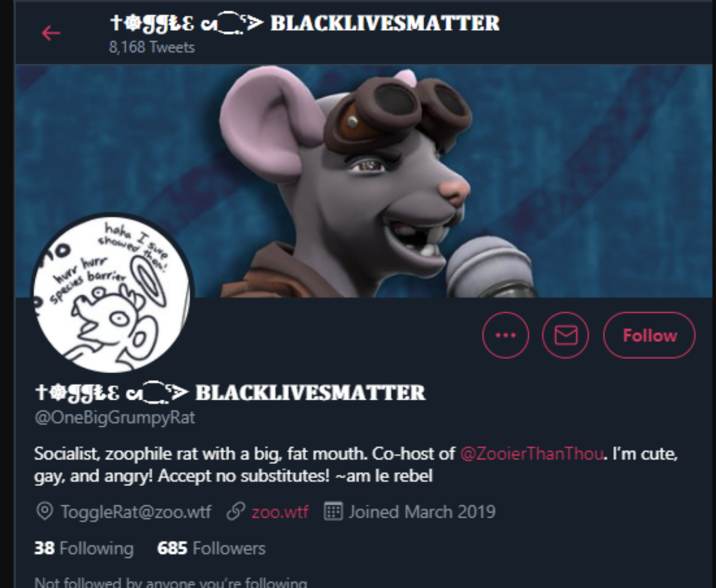Click the location pin icon

[44, 511]
